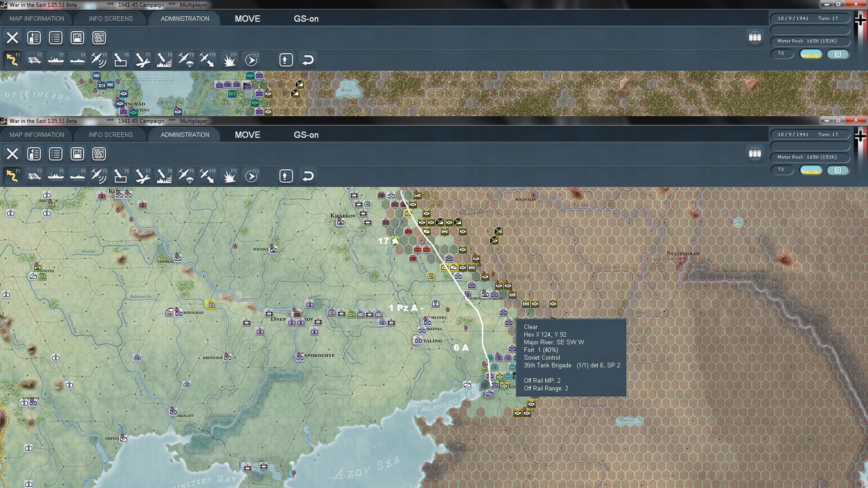Click '1 Pz A' army label on map

click(405, 308)
